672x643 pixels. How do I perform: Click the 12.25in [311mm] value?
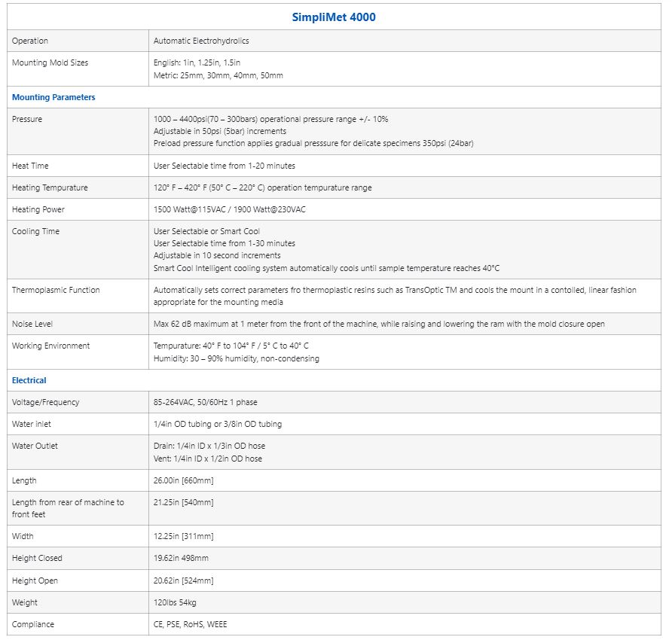pyautogui.click(x=183, y=536)
